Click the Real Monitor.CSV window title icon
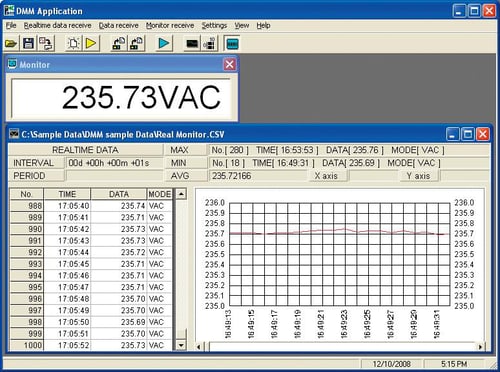Viewport: 500px width, 372px height. click(x=14, y=134)
